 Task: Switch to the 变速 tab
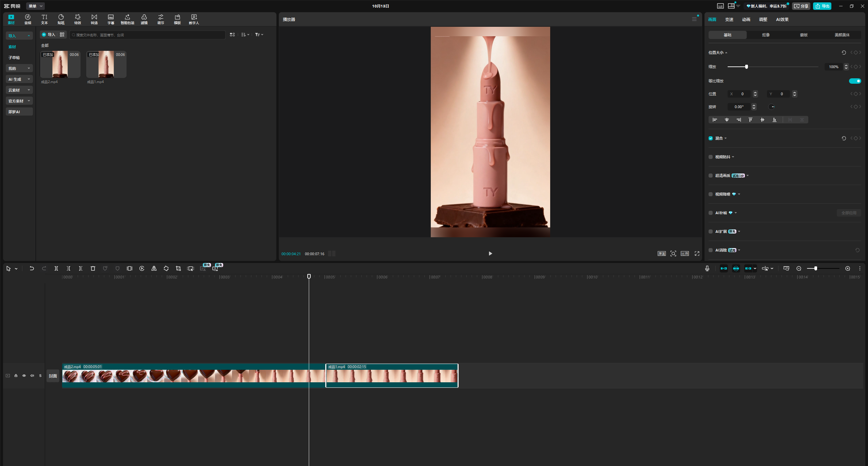(729, 20)
